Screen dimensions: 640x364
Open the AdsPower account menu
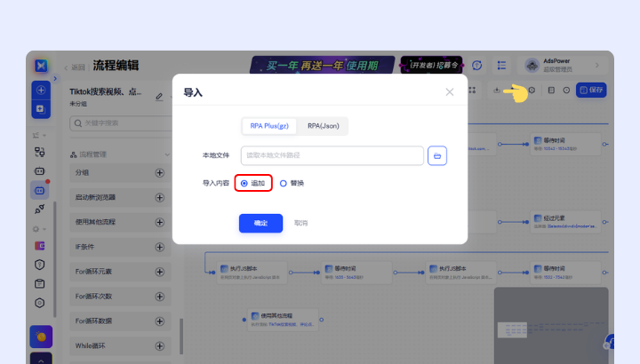(564, 65)
